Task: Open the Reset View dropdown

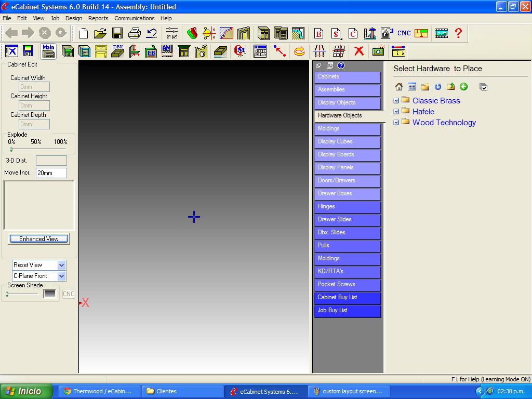Action: (x=61, y=265)
